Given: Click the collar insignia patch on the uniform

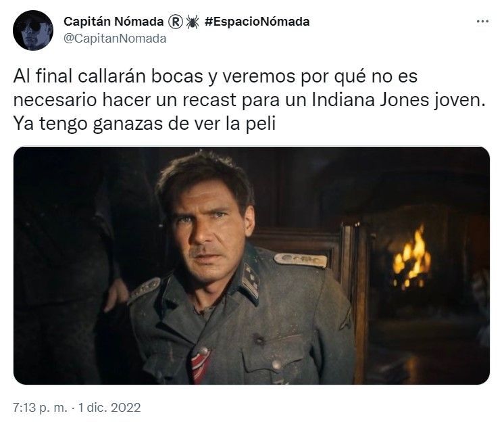Looking at the screenshot, I should tap(251, 280).
